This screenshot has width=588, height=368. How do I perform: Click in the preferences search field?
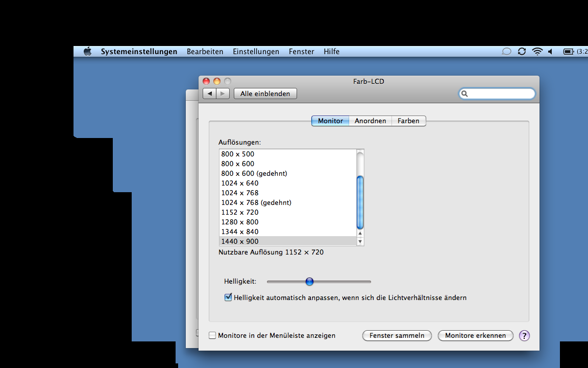point(497,94)
